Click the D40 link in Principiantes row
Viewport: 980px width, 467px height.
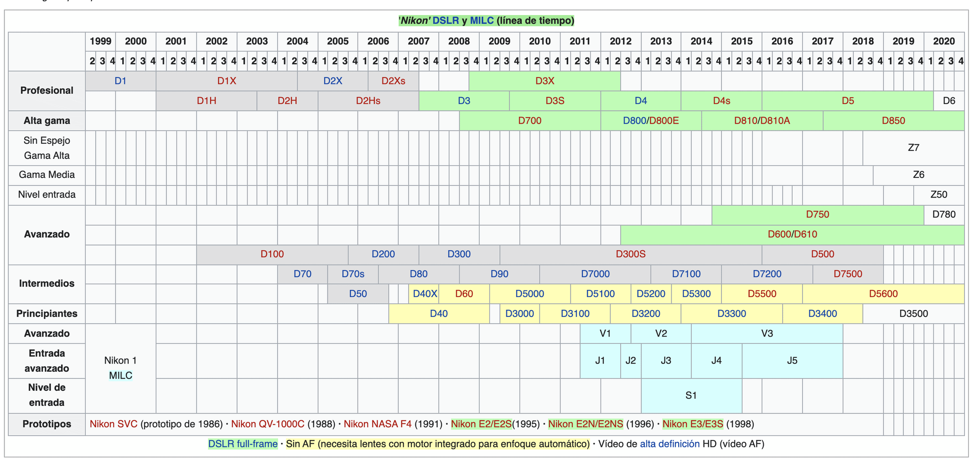point(439,314)
